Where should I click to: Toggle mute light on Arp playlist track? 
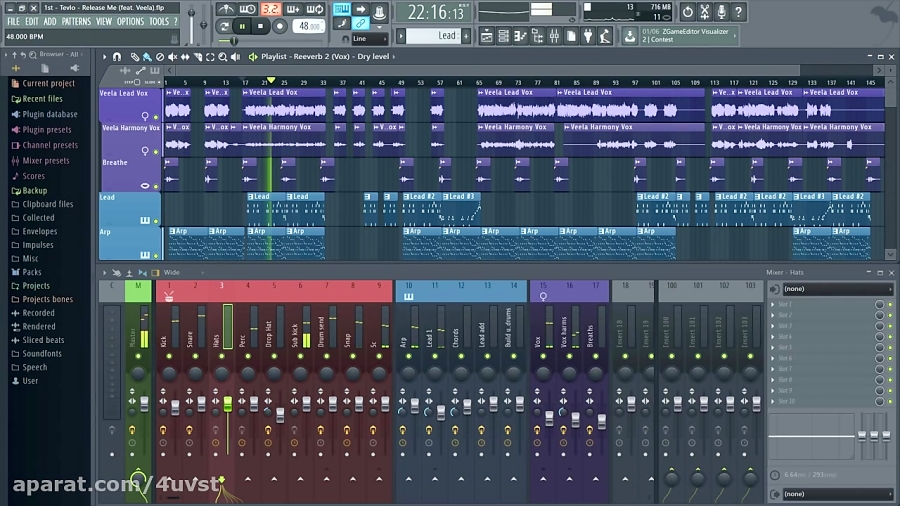[156, 255]
